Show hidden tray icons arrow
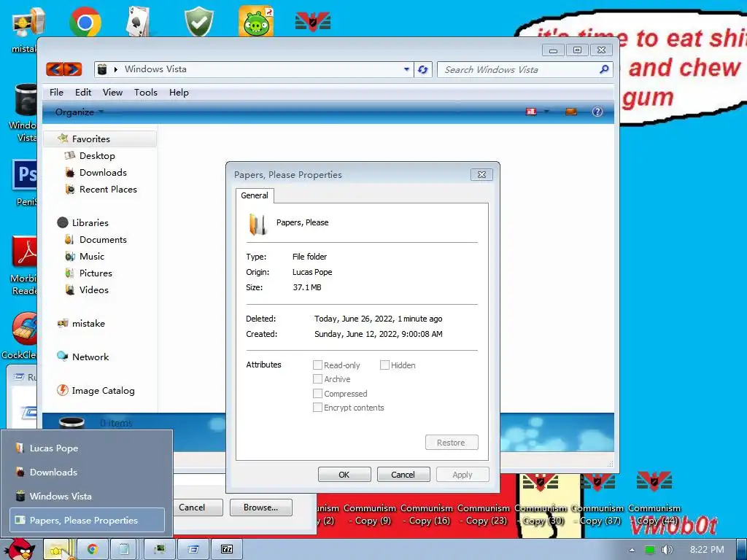Image resolution: width=747 pixels, height=560 pixels. (x=632, y=550)
